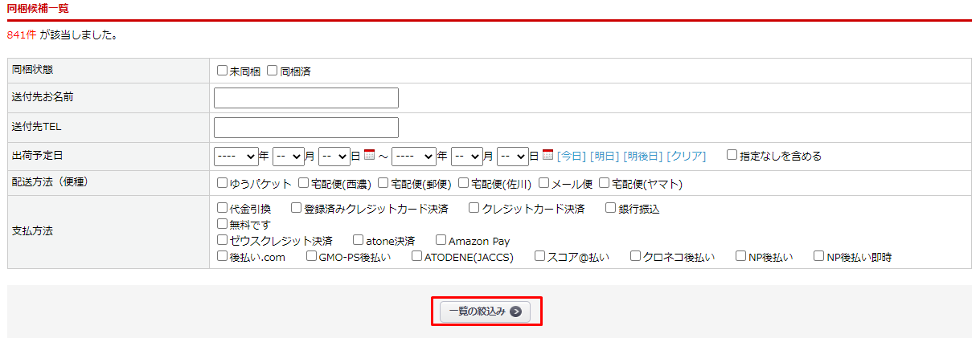The height and width of the screenshot is (338, 980).
Task: Click the [クリア] link to reset dates
Action: [686, 156]
